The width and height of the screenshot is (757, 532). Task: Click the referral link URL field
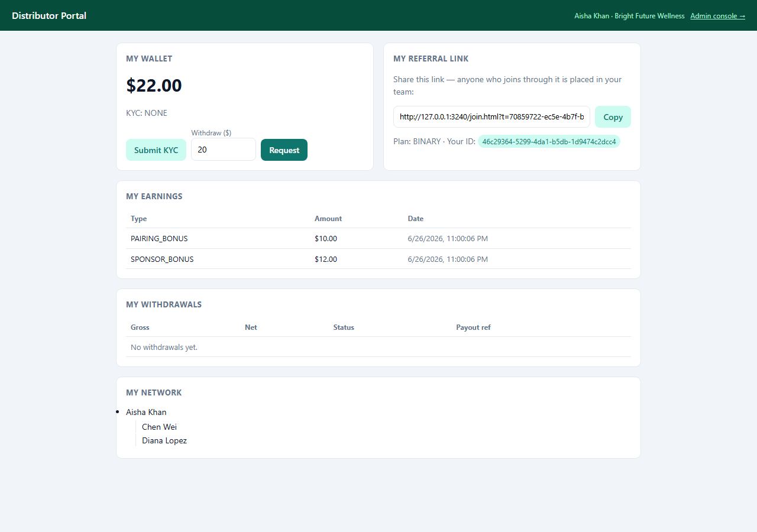tap(491, 117)
